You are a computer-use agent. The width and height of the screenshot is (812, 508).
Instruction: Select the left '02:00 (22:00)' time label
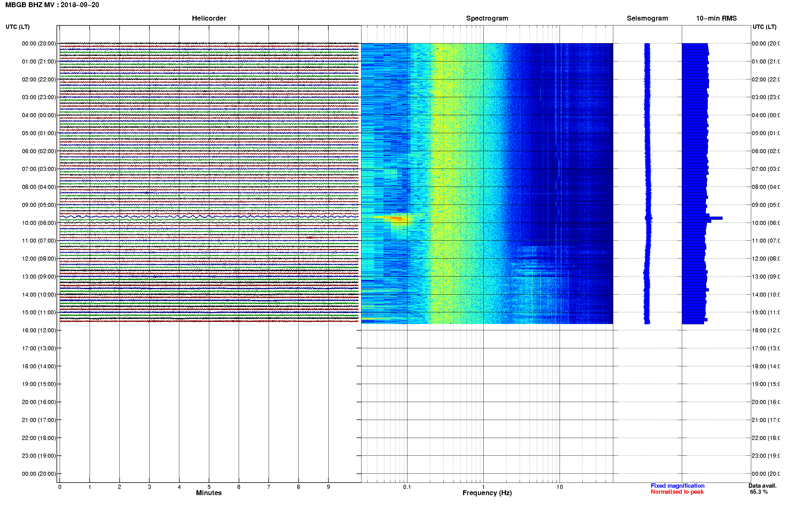point(39,79)
